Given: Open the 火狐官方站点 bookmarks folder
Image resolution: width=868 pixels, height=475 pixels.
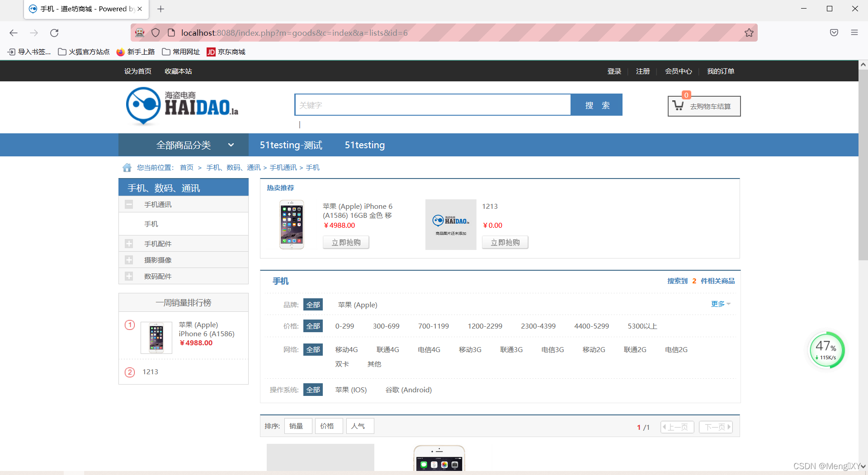Looking at the screenshot, I should [84, 52].
